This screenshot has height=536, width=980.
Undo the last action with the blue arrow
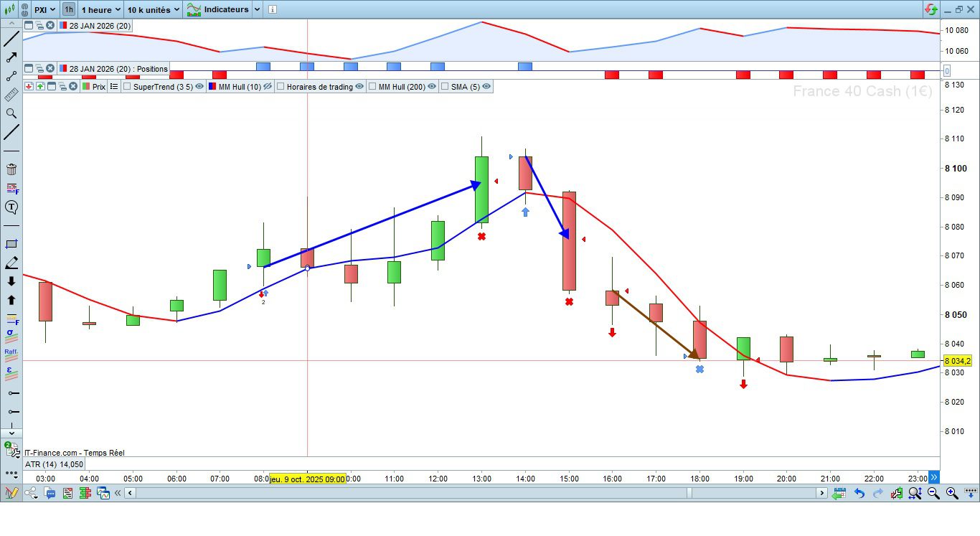[x=859, y=493]
